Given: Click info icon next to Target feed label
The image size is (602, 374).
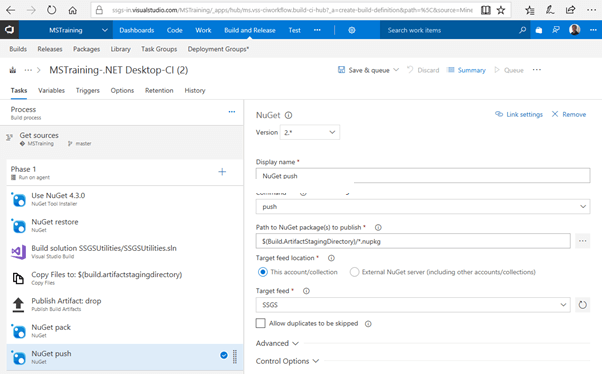Looking at the screenshot, I should click(x=306, y=291).
